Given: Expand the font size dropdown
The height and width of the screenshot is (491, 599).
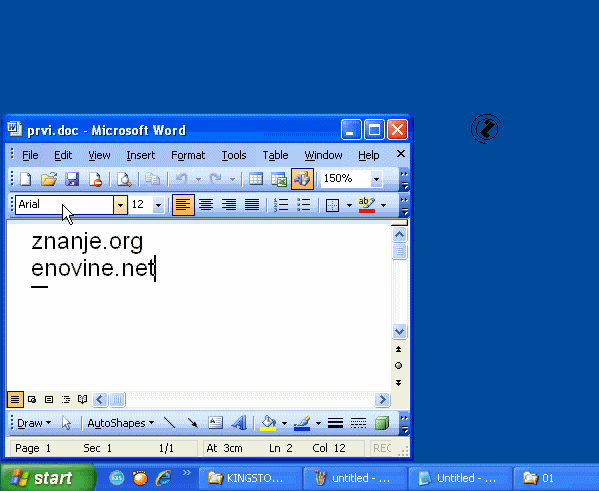Looking at the screenshot, I should click(158, 205).
